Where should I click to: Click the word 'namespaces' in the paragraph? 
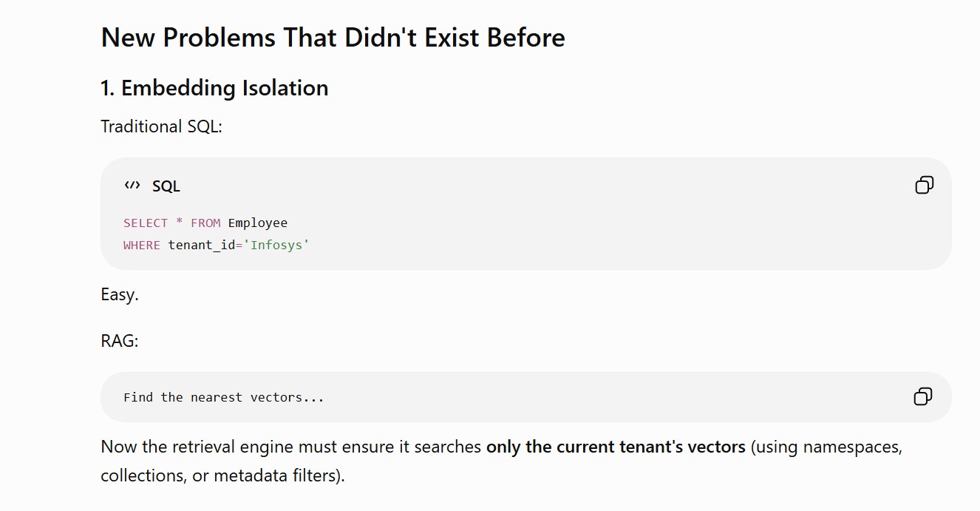(x=852, y=447)
